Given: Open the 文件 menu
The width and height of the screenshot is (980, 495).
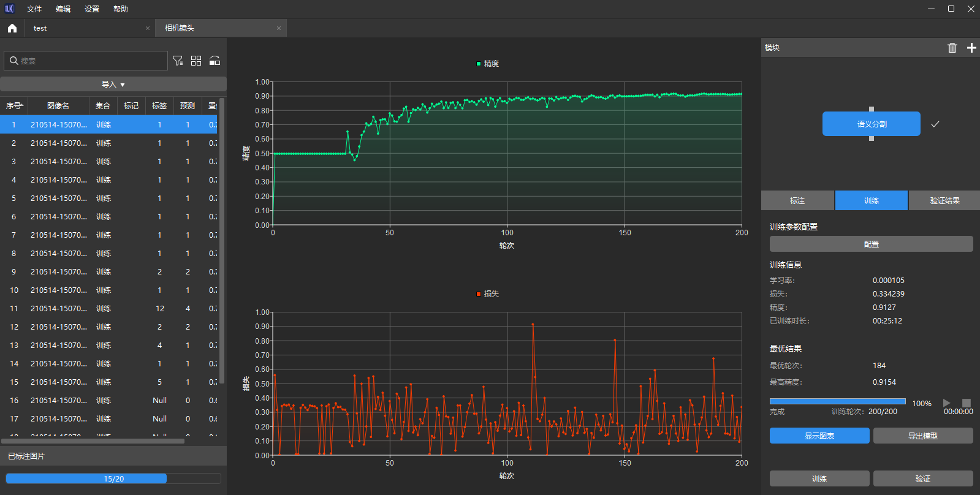Looking at the screenshot, I should (x=34, y=9).
